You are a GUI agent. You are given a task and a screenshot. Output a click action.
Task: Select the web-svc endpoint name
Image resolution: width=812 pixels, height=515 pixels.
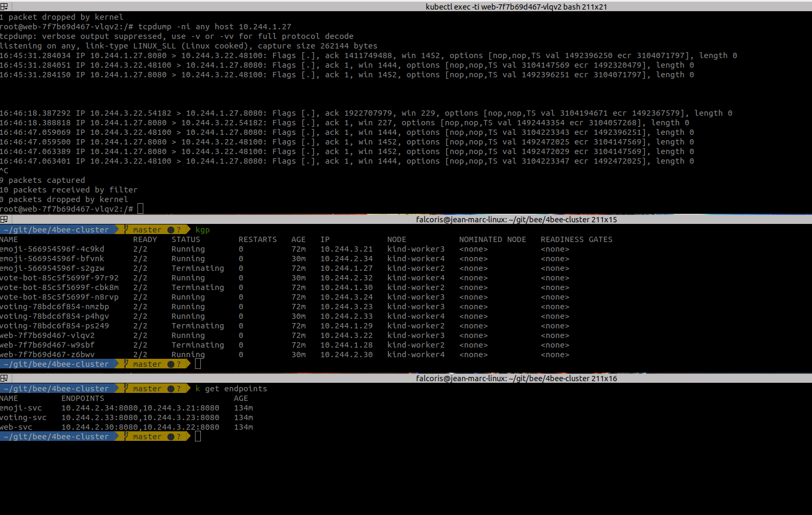point(16,427)
